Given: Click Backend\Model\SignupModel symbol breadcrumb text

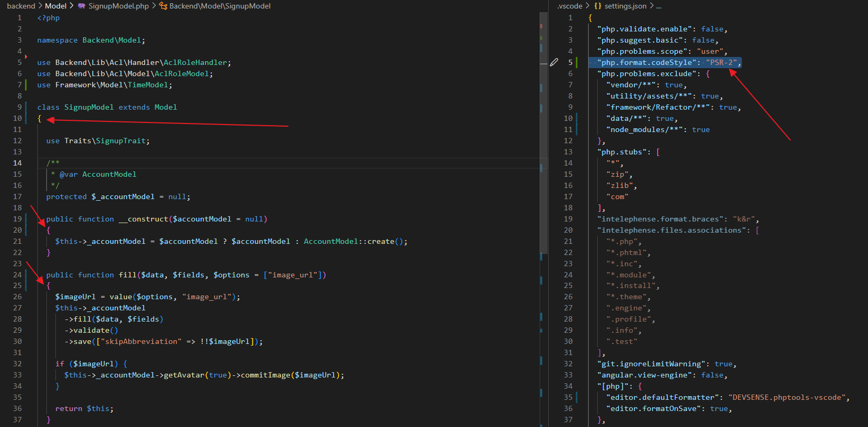Looking at the screenshot, I should pyautogui.click(x=220, y=6).
